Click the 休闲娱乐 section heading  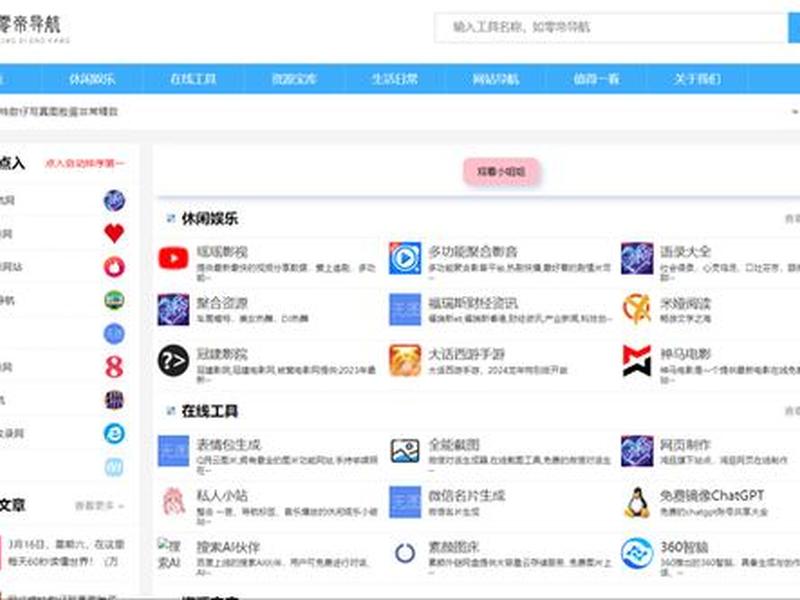click(x=210, y=219)
